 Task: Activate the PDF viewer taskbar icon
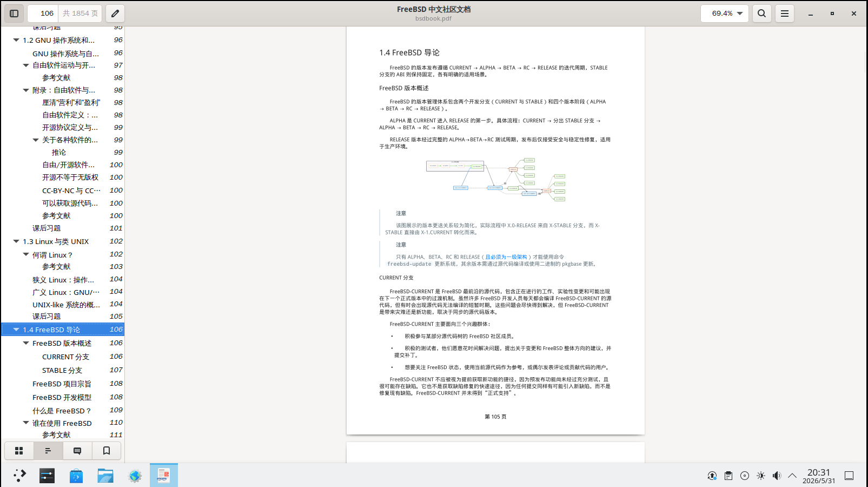click(x=163, y=476)
